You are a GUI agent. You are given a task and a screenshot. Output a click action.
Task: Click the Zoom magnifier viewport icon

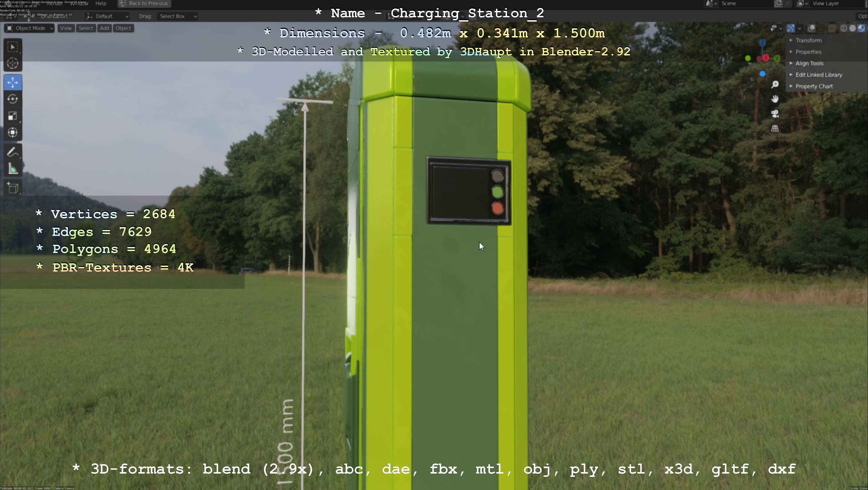pyautogui.click(x=775, y=84)
